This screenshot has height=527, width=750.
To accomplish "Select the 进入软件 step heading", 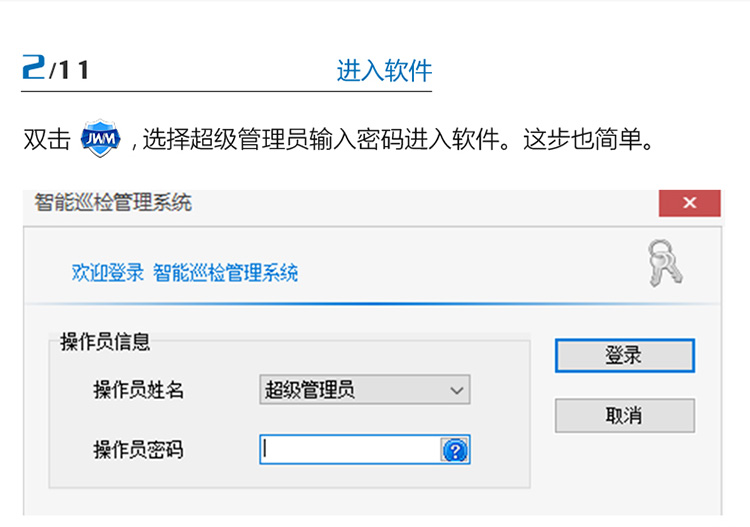I will click(x=384, y=71).
